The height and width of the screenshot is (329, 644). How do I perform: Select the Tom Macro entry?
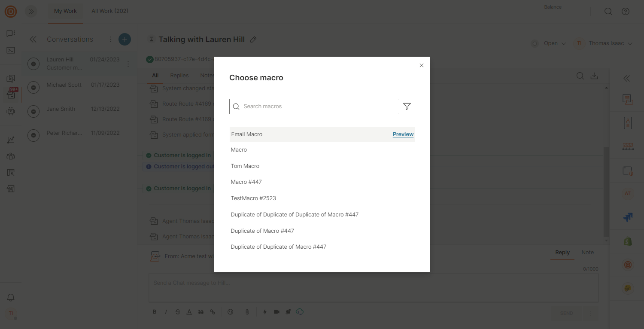pyautogui.click(x=245, y=166)
